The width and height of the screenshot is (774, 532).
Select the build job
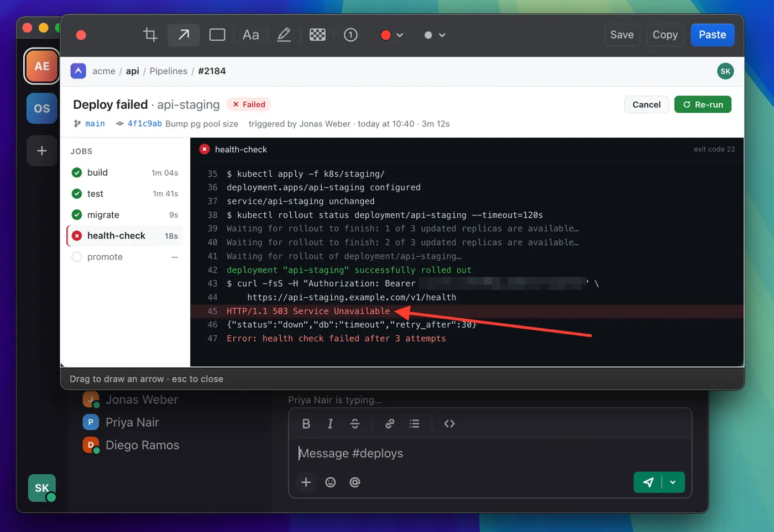click(x=125, y=172)
